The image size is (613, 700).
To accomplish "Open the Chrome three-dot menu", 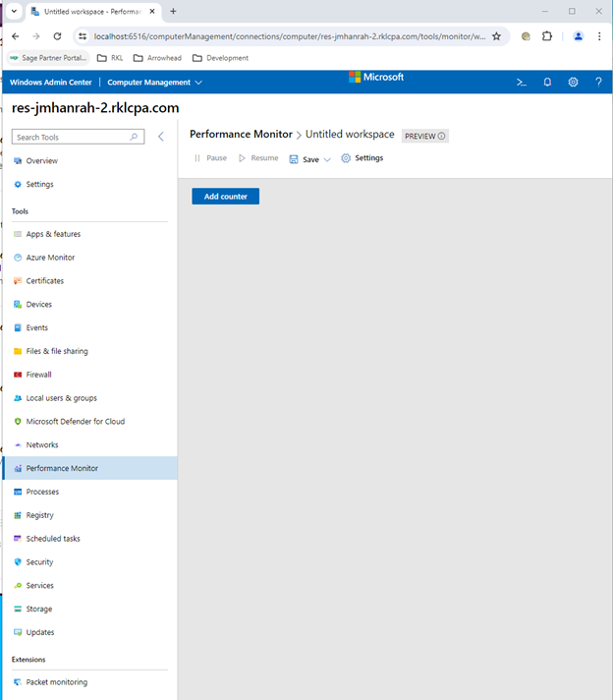I will point(599,36).
